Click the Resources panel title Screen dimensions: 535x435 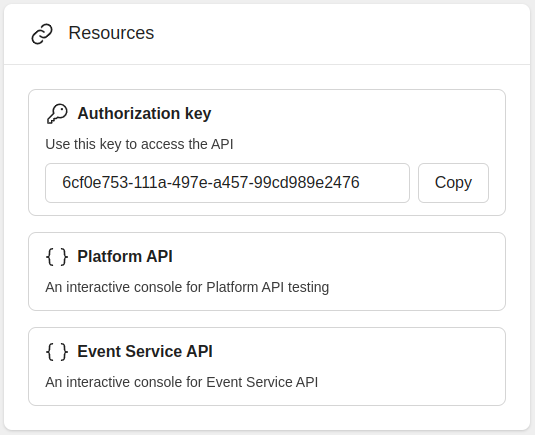tap(111, 33)
